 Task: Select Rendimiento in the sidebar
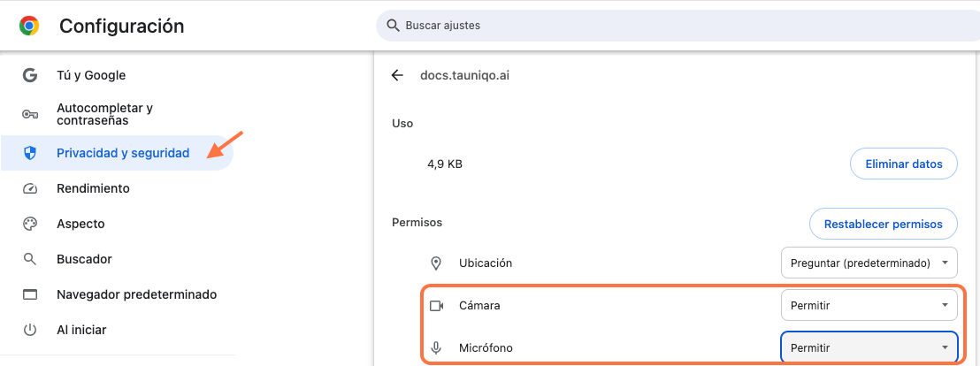coord(93,188)
